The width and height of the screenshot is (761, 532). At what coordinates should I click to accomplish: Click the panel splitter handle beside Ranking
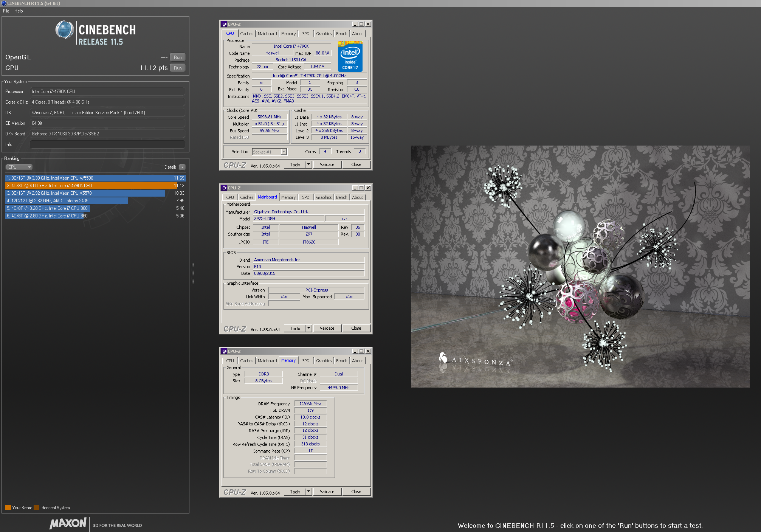pyautogui.click(x=192, y=274)
